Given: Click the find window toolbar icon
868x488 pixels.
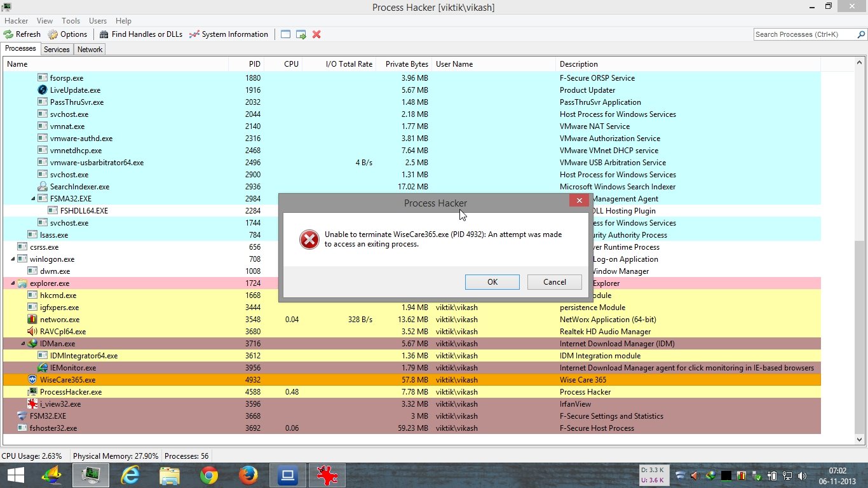Looking at the screenshot, I should coord(286,34).
